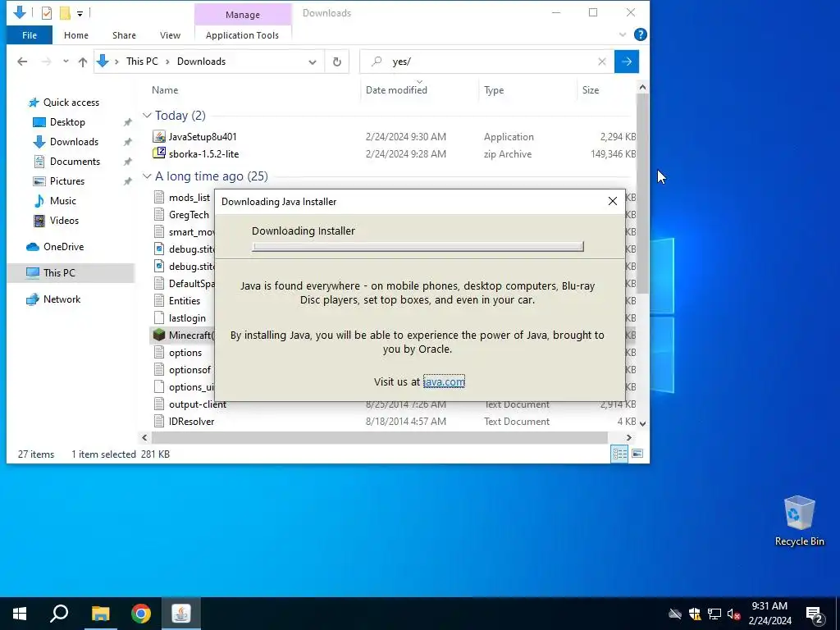
Task: Switch to Large icons view button
Action: point(637,454)
